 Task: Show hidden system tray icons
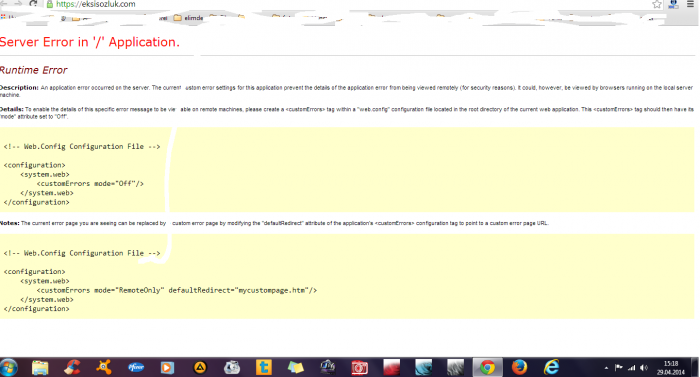[x=606, y=368]
